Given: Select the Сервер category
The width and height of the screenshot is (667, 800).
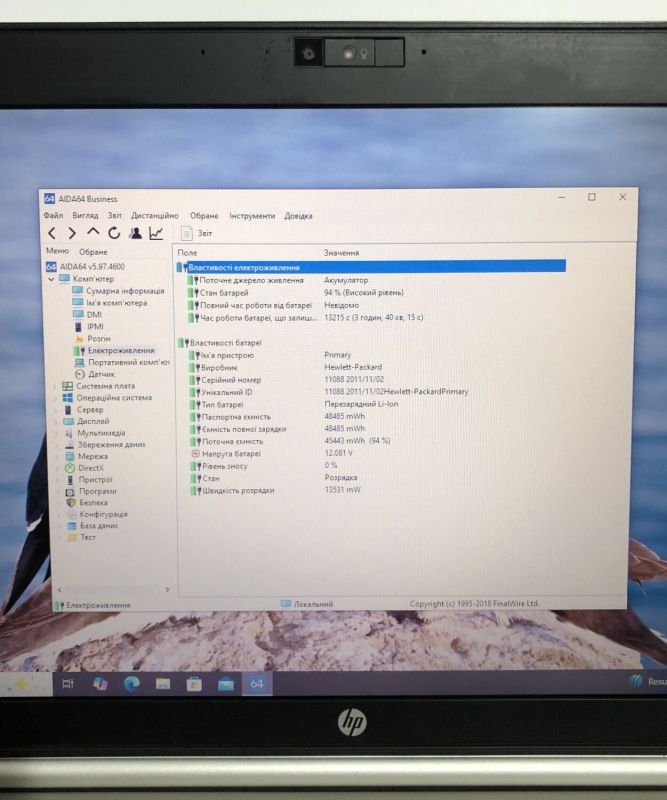Looking at the screenshot, I should (x=83, y=409).
